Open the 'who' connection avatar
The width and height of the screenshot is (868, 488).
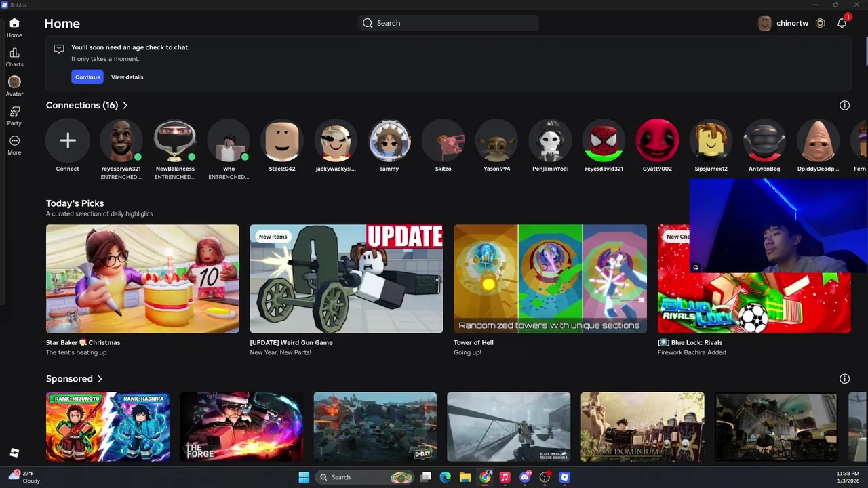229,141
